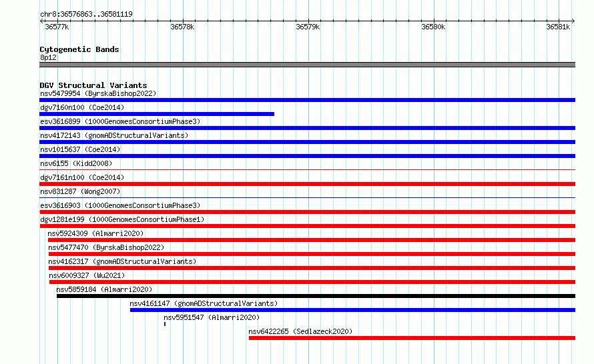Image resolution: width=594 pixels, height=364 pixels.
Task: Select the red bar under nsv6422265
Action: click(x=412, y=338)
